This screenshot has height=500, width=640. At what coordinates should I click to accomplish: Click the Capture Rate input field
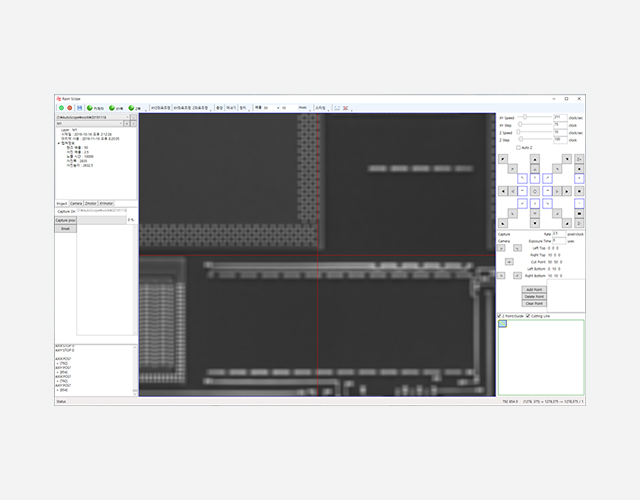(x=559, y=234)
